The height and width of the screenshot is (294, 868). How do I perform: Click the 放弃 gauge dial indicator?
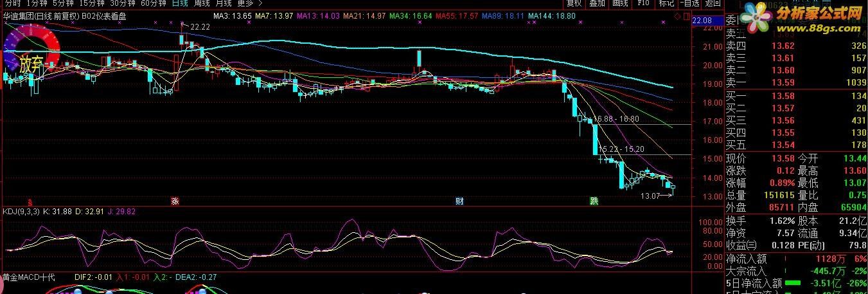tap(31, 53)
